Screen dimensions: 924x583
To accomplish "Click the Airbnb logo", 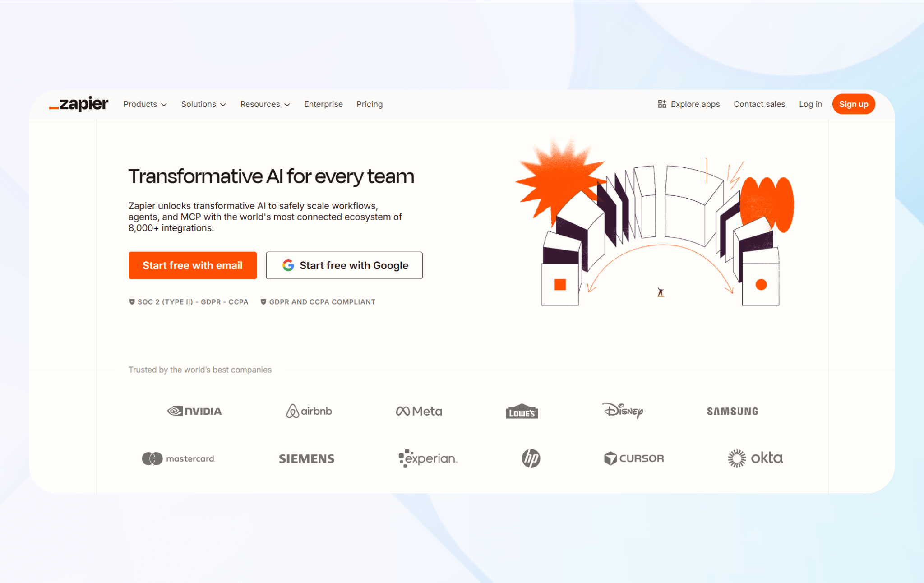I will click(x=309, y=411).
